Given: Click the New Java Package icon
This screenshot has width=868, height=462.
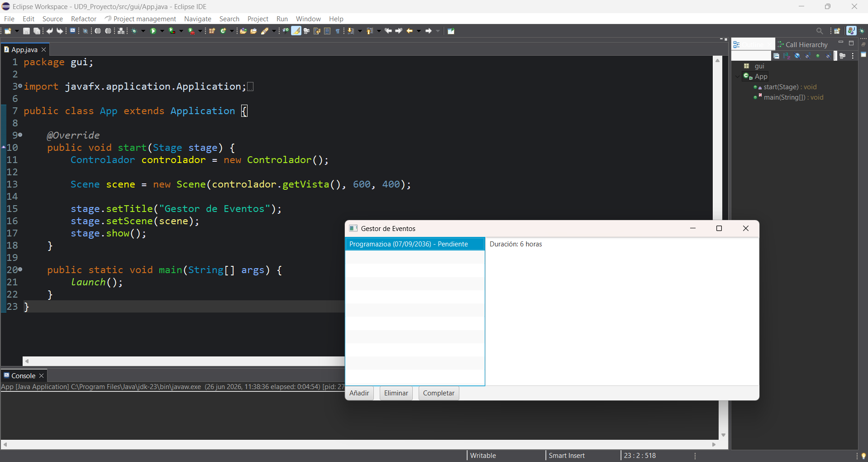Looking at the screenshot, I should pos(212,31).
